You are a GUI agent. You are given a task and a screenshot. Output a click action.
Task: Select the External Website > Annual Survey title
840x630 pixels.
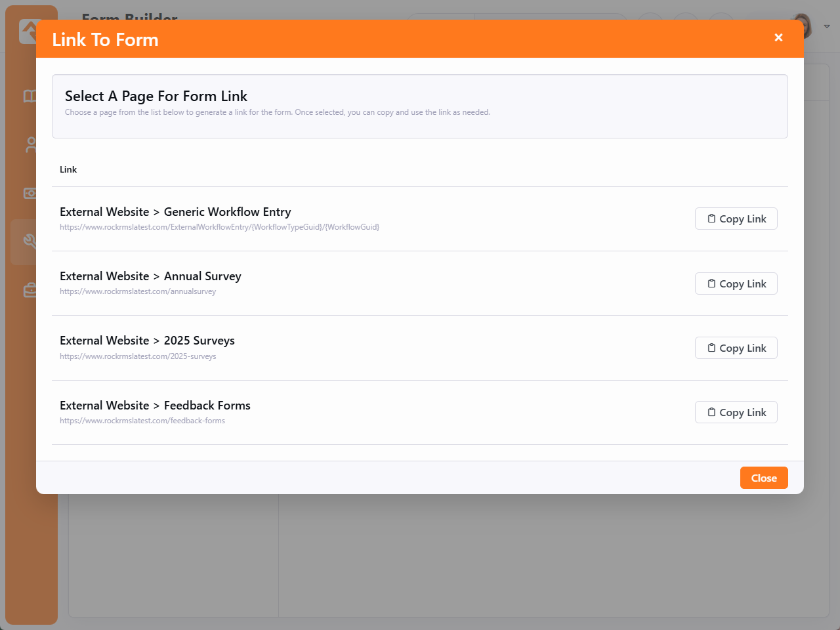click(150, 276)
